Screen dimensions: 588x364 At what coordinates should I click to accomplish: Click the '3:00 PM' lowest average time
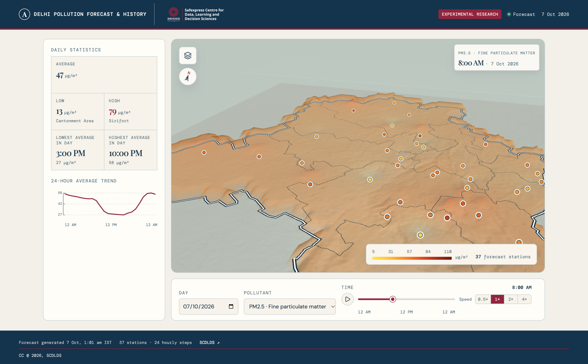71,153
